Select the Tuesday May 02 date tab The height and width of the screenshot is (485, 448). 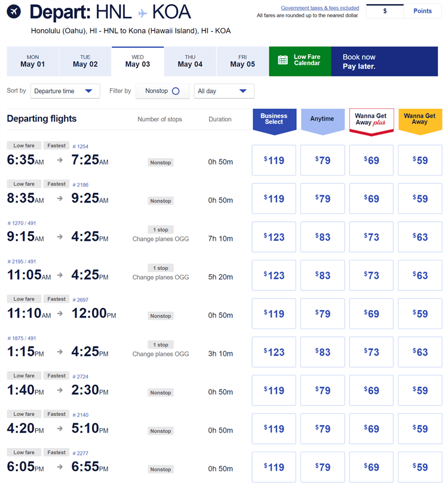tap(85, 62)
